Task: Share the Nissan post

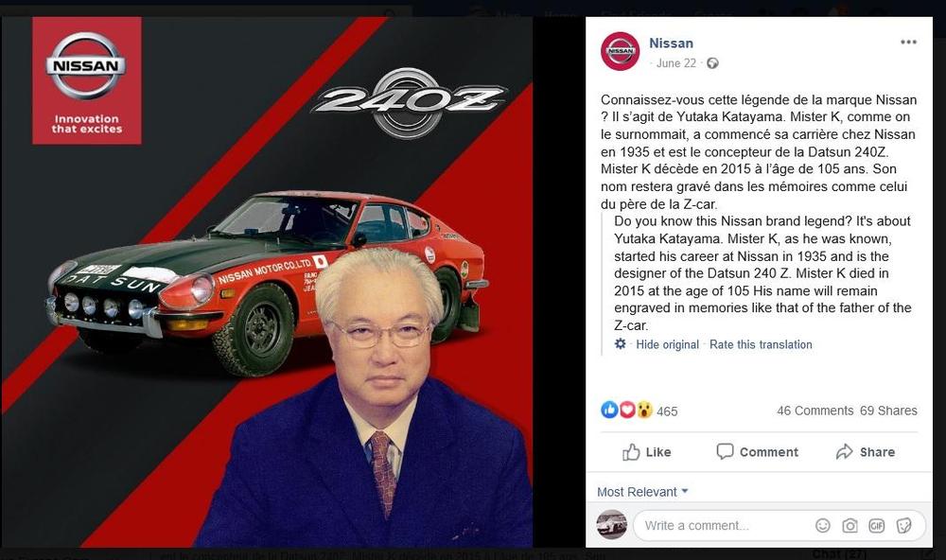Action: point(866,452)
